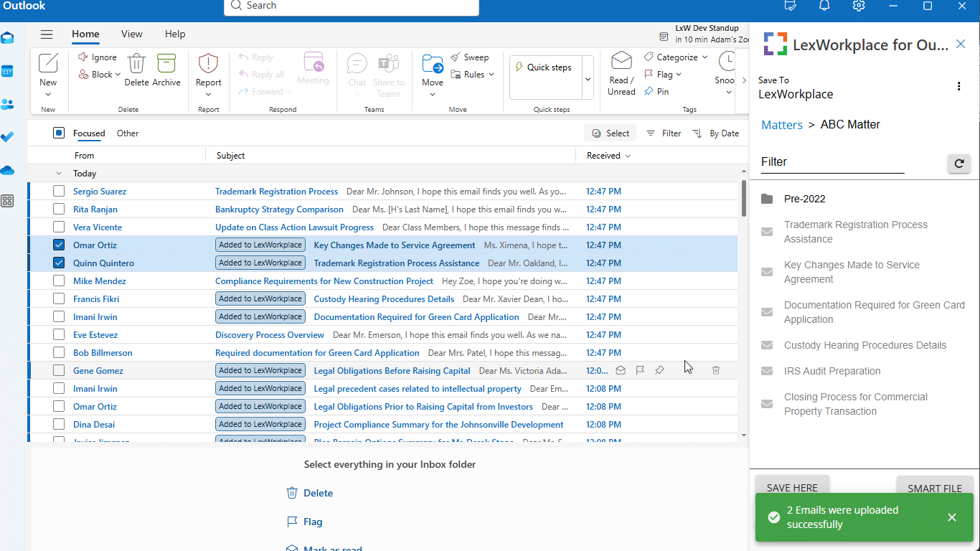Click the SAVE HERE button

click(x=792, y=488)
